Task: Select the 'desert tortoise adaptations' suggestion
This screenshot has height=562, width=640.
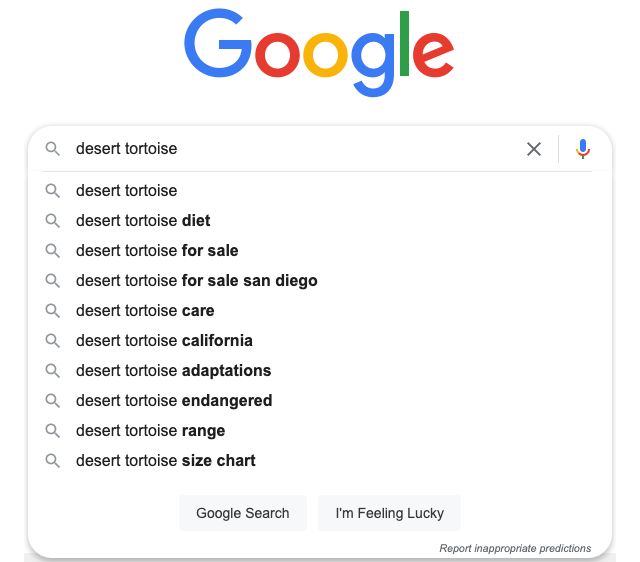Action: 173,371
